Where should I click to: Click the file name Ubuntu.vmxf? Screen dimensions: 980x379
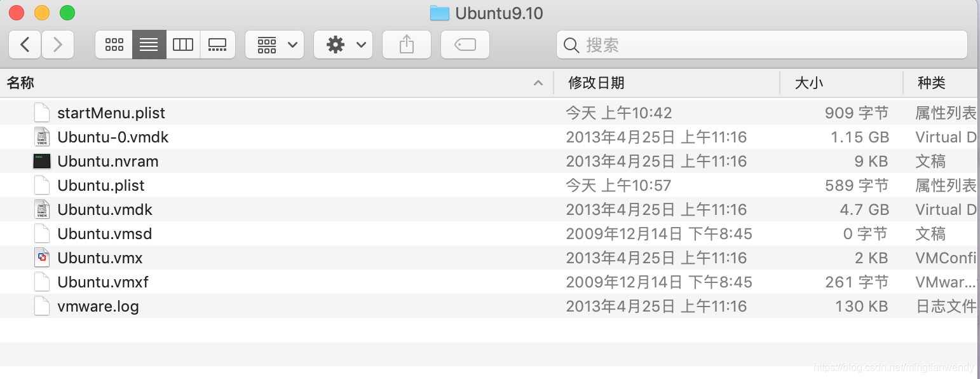(x=103, y=282)
